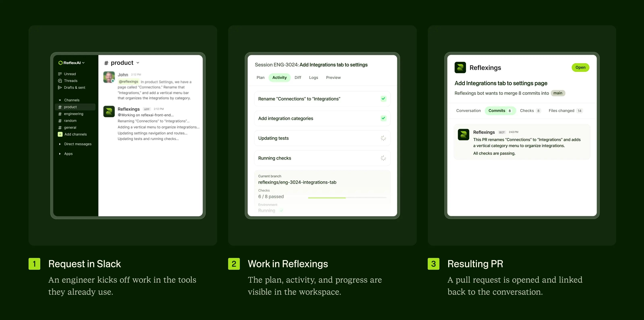Click the Reflexings logo in PR header
This screenshot has width=644, height=320.
460,67
